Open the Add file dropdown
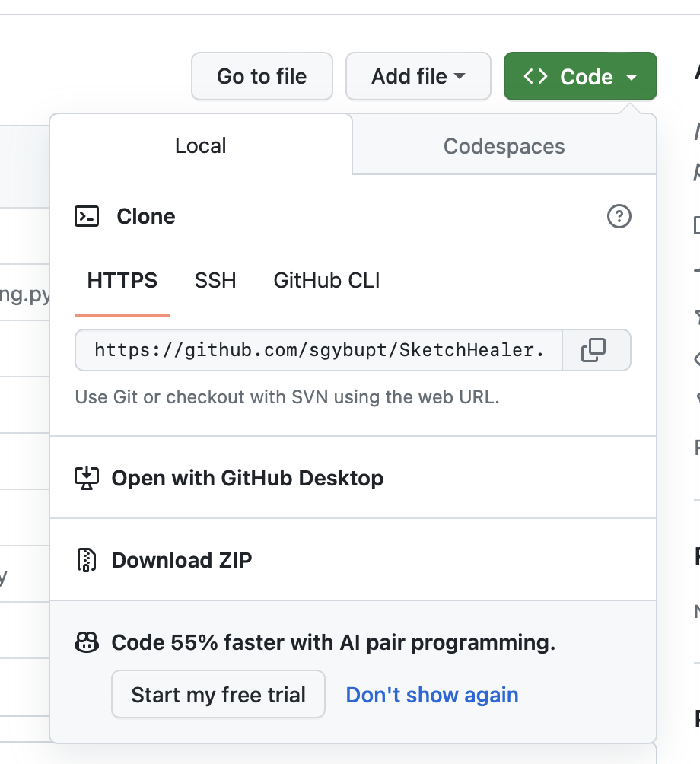Screen dimensions: 700x764 click(x=418, y=76)
